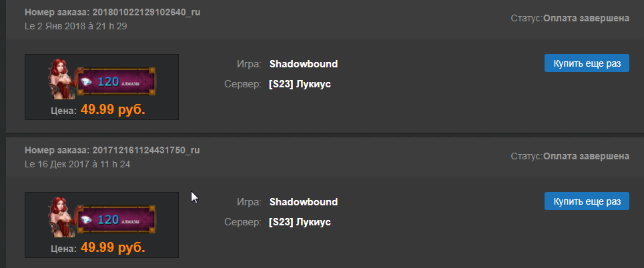644x268 pixels.
Task: Click the '120 алмазы' banner in the 2 Янв 2018 order
Action: [x=115, y=81]
